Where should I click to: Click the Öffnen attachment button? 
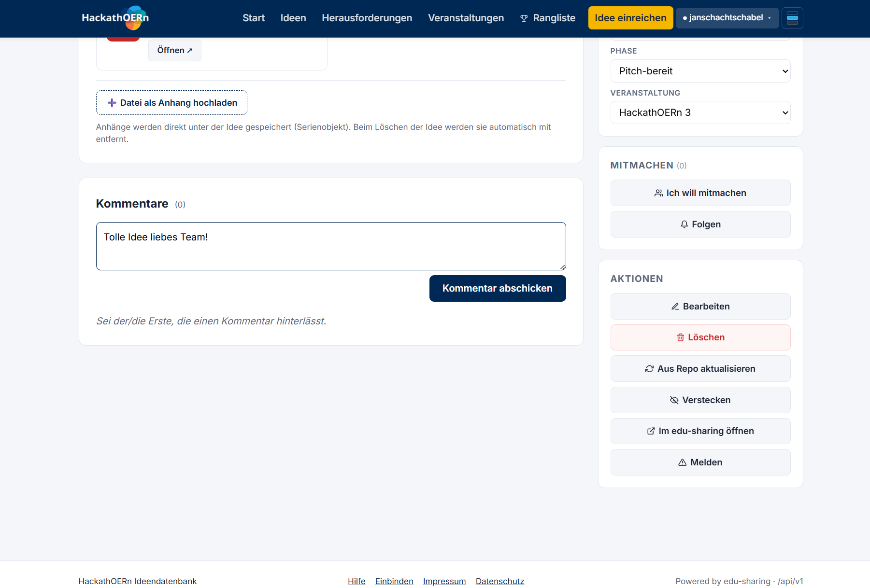click(x=175, y=50)
